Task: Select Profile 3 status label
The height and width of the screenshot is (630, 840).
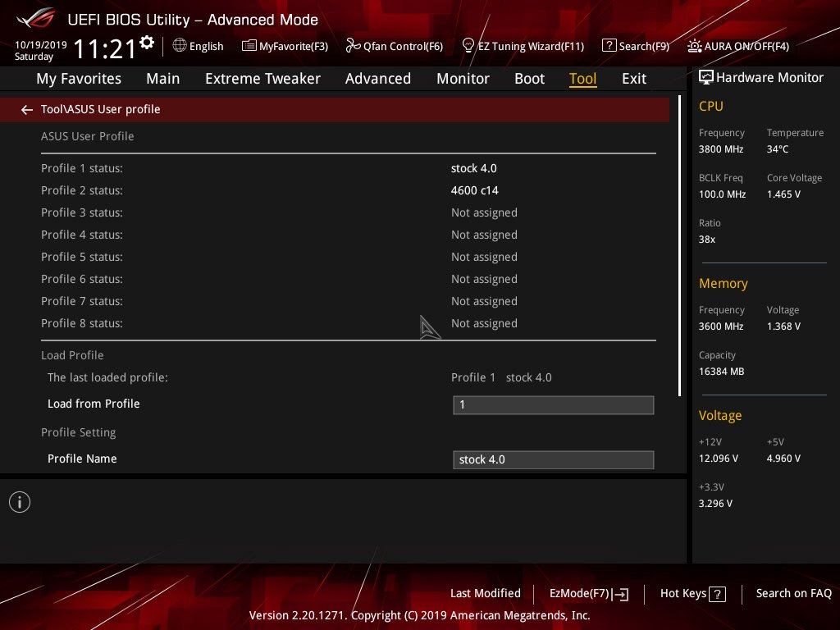Action: pyautogui.click(x=82, y=212)
